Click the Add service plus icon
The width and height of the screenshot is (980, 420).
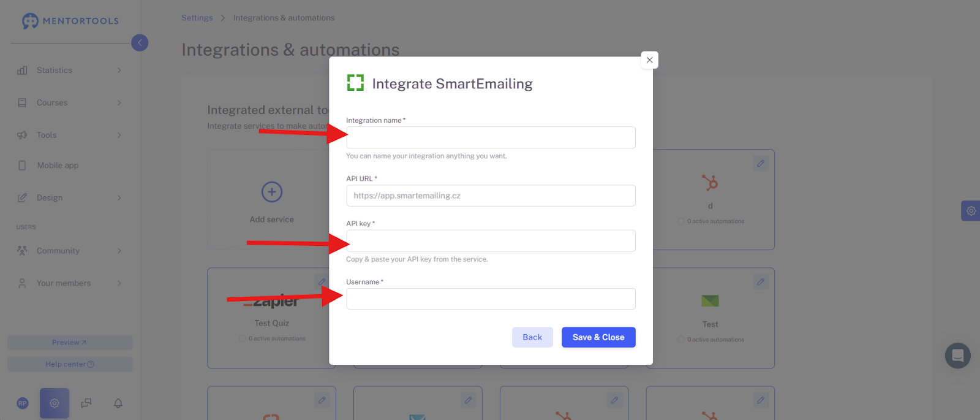pyautogui.click(x=272, y=192)
